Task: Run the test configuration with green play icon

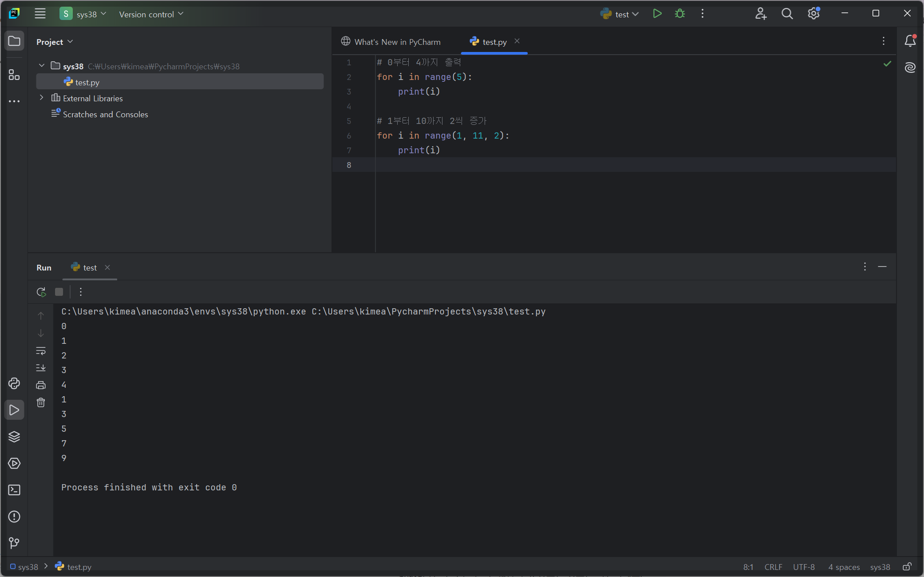Action: point(657,14)
